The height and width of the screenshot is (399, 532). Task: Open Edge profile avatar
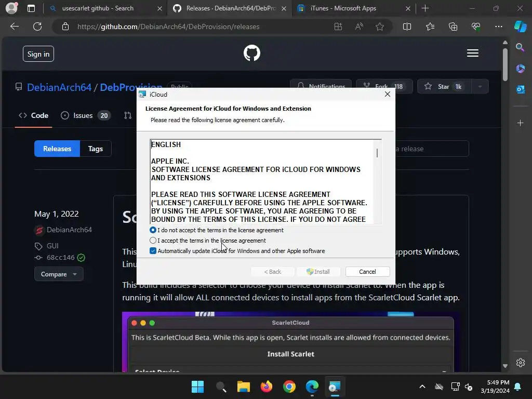point(11,8)
